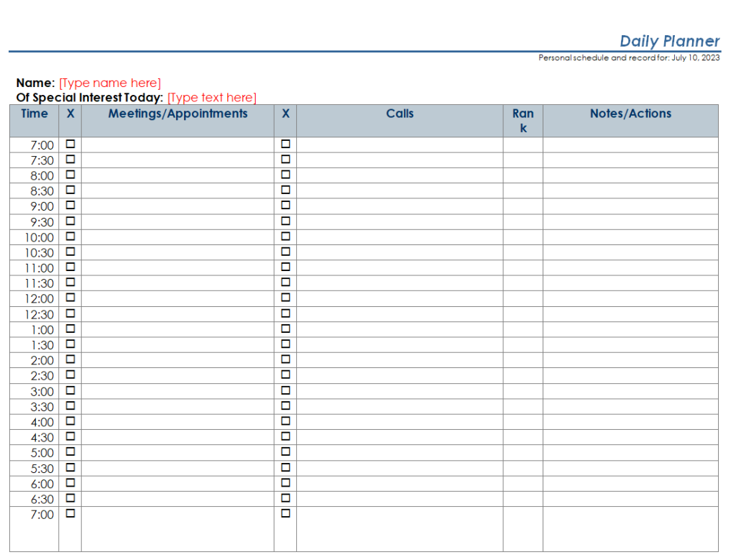This screenshot has height=560, width=736.
Task: Click the Rank cell in the 4:00 row
Action: click(523, 422)
